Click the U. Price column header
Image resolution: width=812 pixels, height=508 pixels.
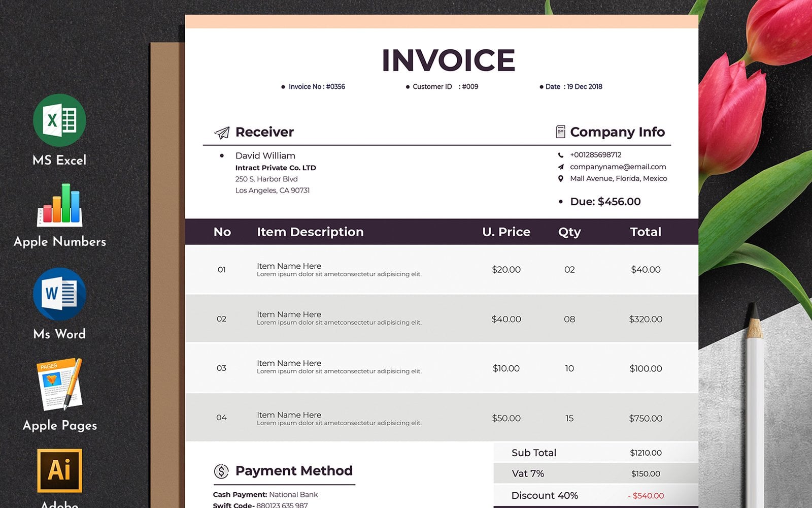coord(506,232)
